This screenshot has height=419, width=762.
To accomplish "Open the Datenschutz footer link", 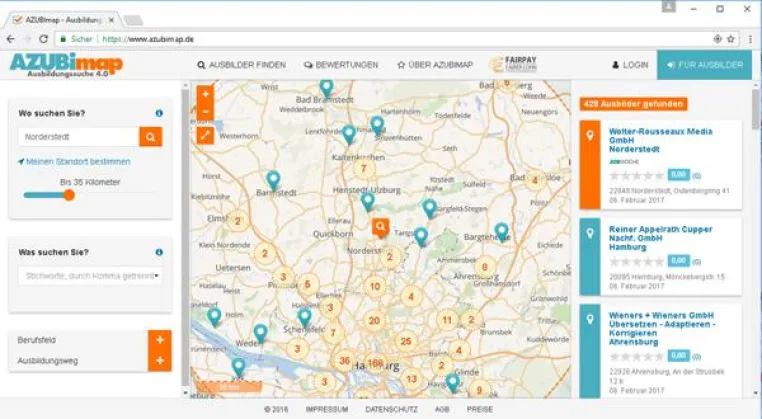I will [x=391, y=409].
